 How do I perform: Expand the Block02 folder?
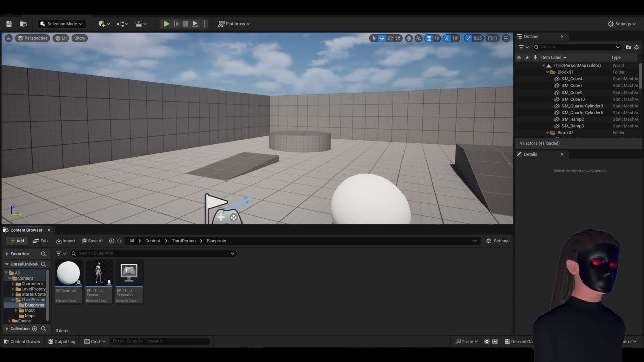click(x=547, y=133)
